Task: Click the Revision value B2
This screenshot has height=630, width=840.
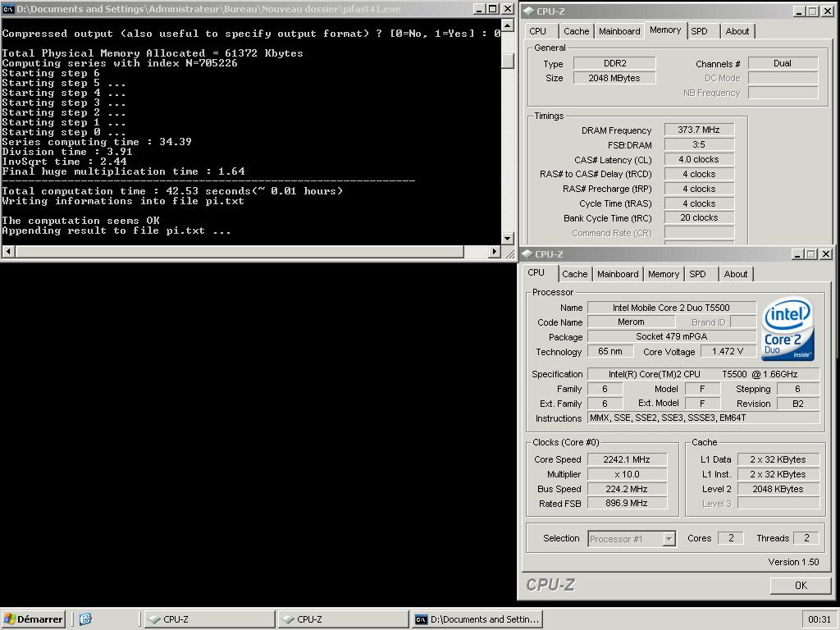Action: (797, 404)
